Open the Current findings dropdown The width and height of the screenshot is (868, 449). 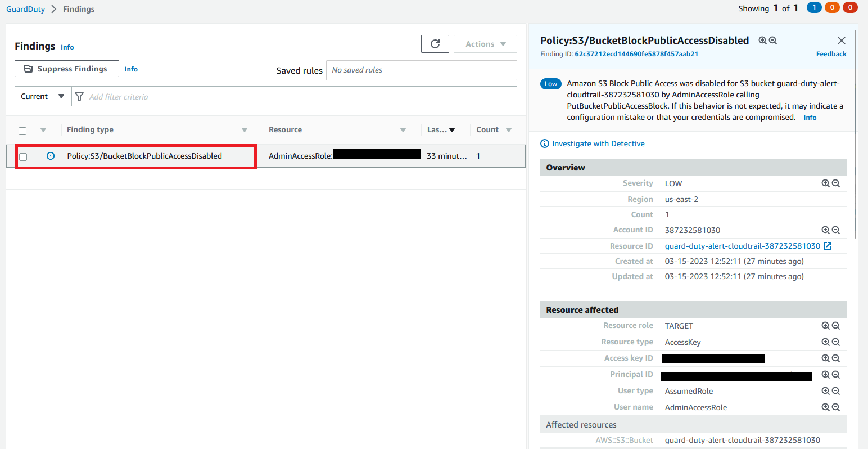point(43,96)
